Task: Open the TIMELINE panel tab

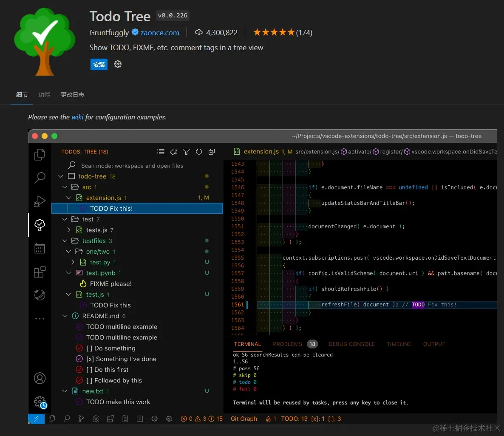Action: coord(399,344)
